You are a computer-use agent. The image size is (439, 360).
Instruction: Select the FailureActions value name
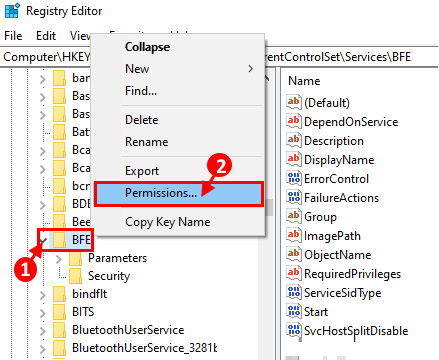click(342, 198)
